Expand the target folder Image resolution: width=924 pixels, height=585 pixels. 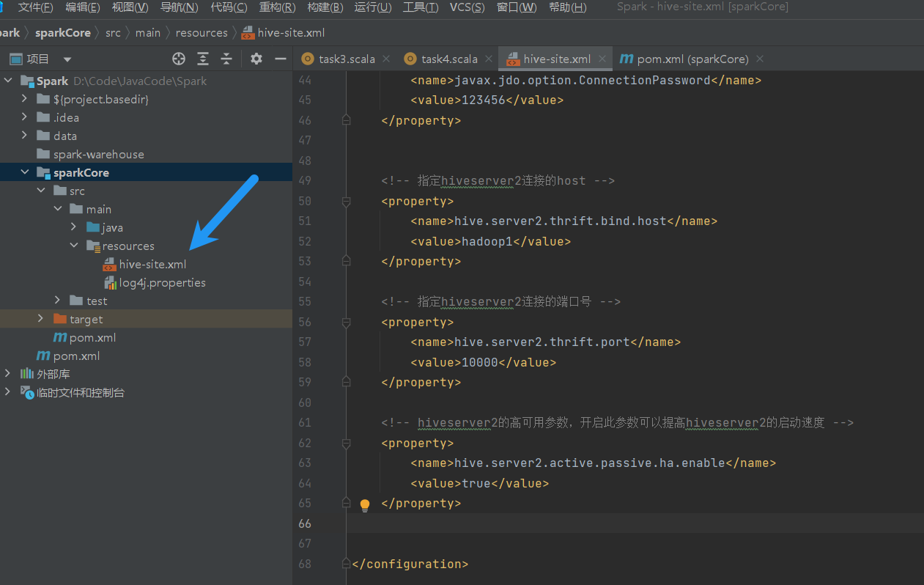pyautogui.click(x=41, y=319)
